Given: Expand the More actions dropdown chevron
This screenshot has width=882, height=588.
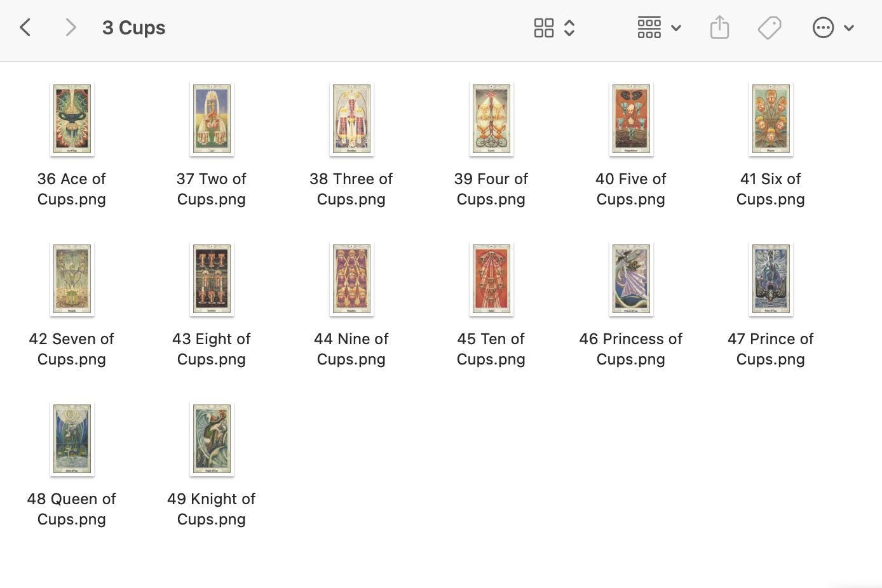Looking at the screenshot, I should pyautogui.click(x=849, y=28).
